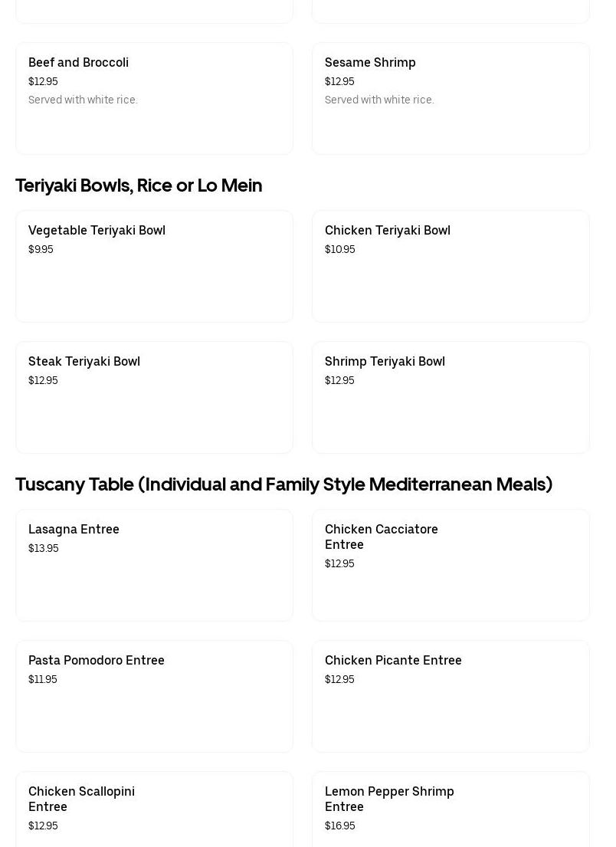616x847 pixels.
Task: Click the $9.95 Vegetable Teriyaki Bowl price
Action: pos(41,249)
